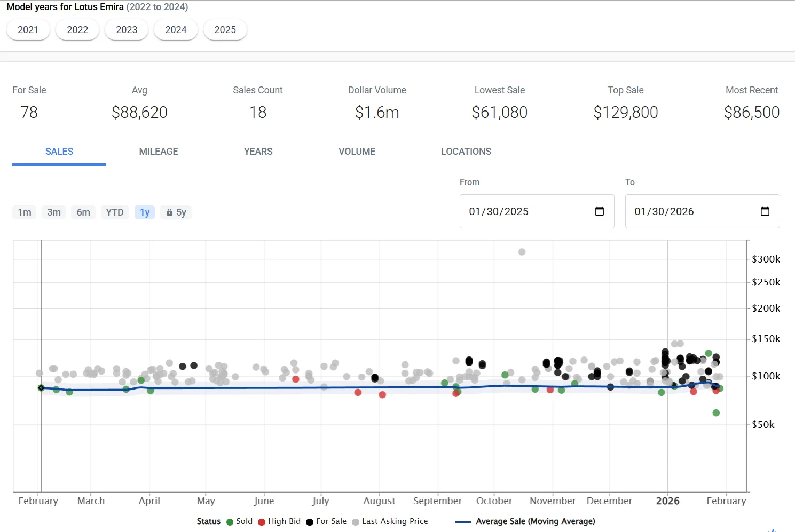Click the Top Sale value $129,800

[626, 113]
